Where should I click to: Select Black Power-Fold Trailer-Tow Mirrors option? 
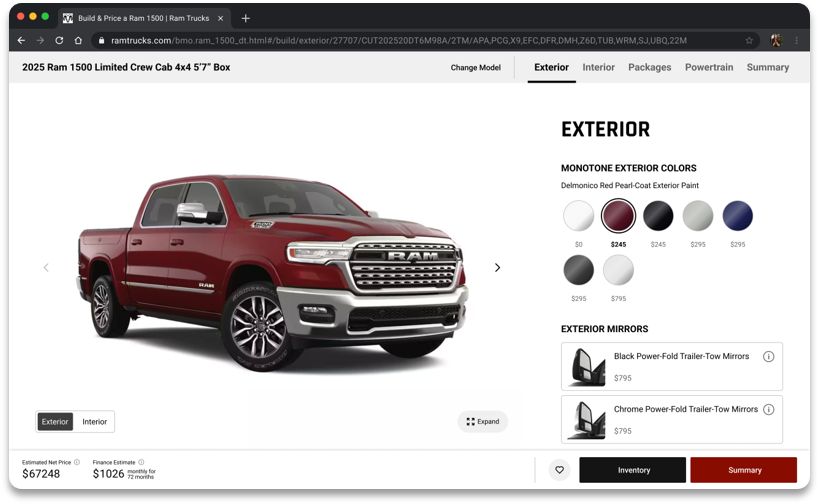point(672,367)
